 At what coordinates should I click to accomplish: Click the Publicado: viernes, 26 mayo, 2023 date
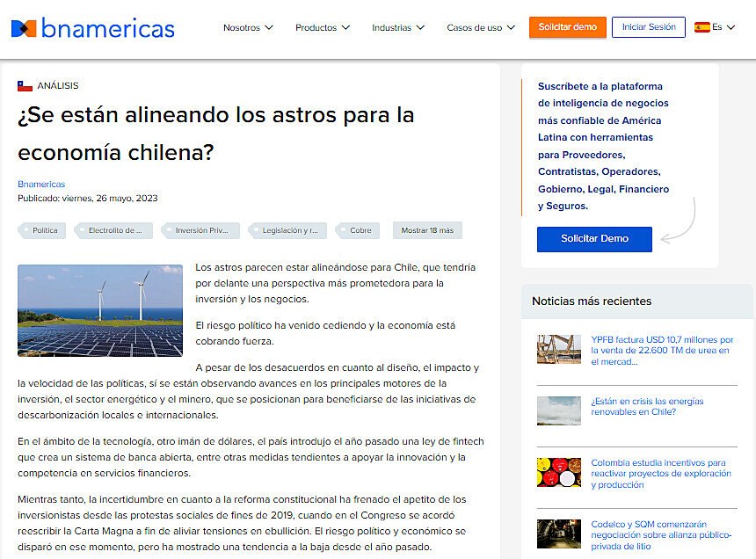(x=88, y=198)
